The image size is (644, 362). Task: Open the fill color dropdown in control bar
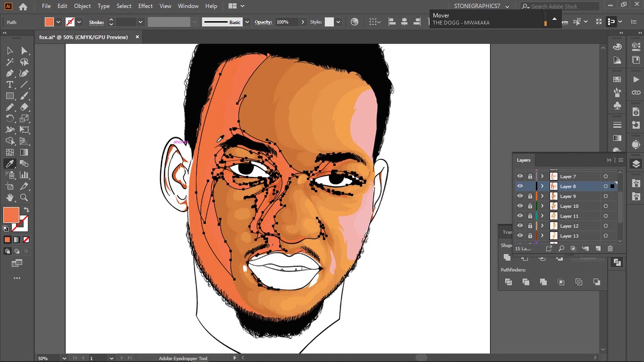click(58, 22)
